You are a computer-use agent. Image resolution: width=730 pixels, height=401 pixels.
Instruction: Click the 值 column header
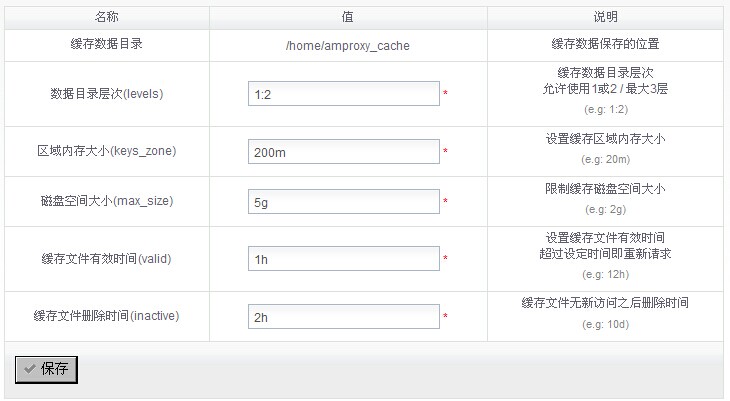pyautogui.click(x=348, y=17)
